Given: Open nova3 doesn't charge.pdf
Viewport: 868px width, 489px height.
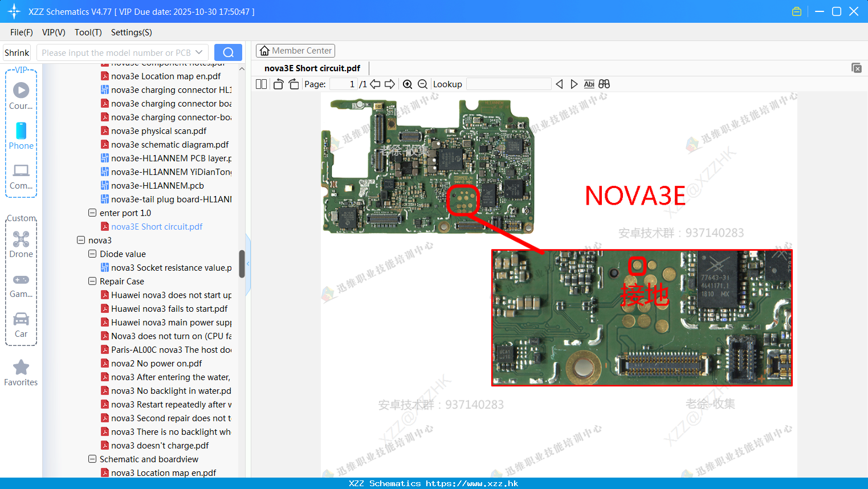Looking at the screenshot, I should coord(160,446).
